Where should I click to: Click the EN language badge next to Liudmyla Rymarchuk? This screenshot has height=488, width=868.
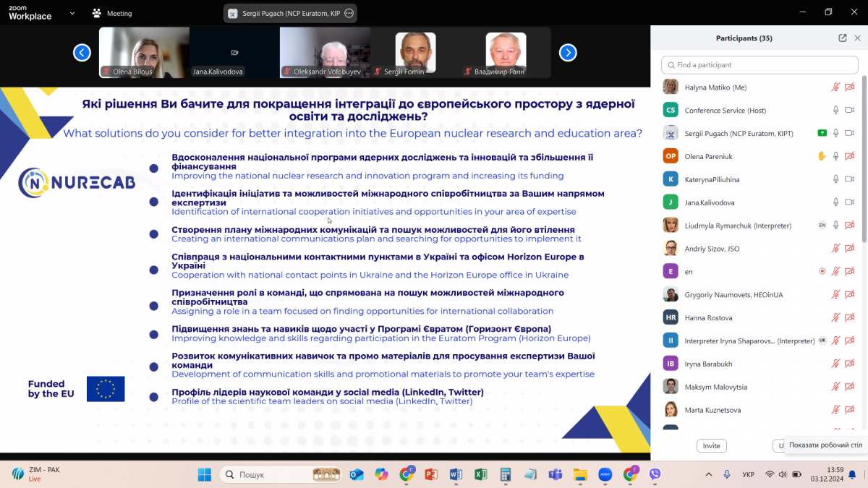click(822, 225)
